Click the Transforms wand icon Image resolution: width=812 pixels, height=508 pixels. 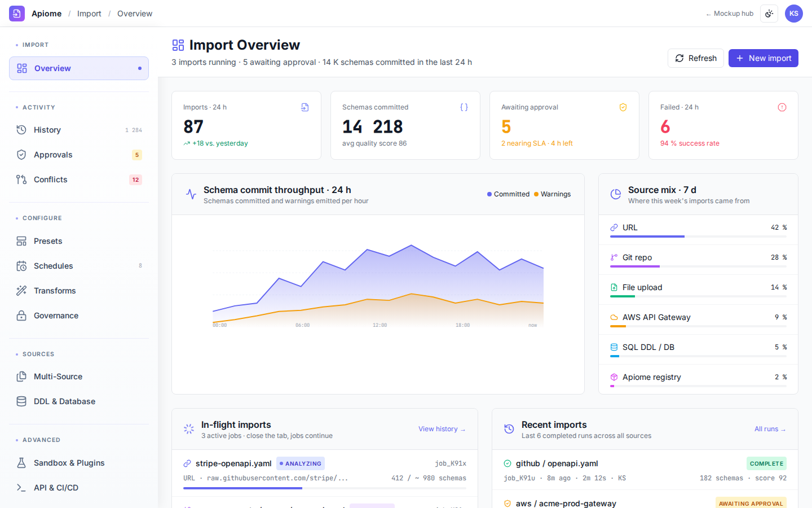click(x=21, y=291)
